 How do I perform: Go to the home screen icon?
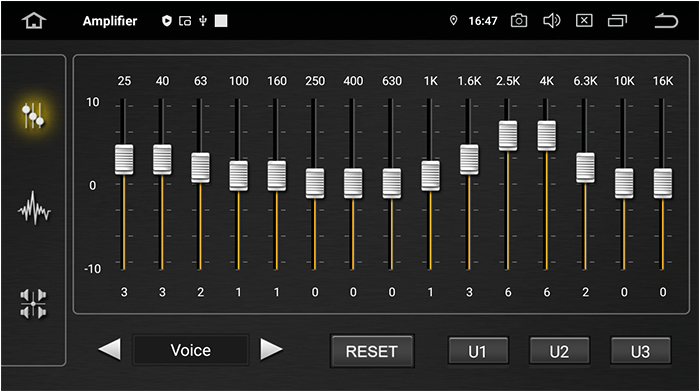[x=34, y=21]
